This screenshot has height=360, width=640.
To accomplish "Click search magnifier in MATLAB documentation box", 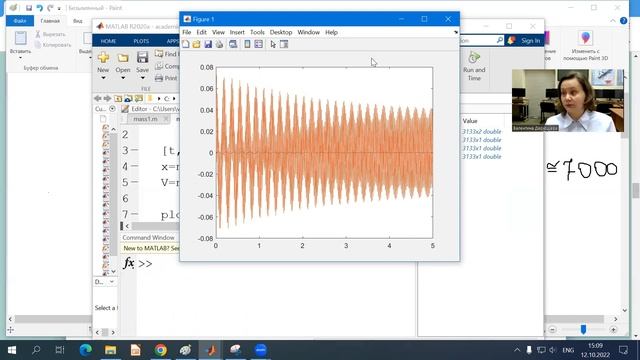I will tap(500, 40).
